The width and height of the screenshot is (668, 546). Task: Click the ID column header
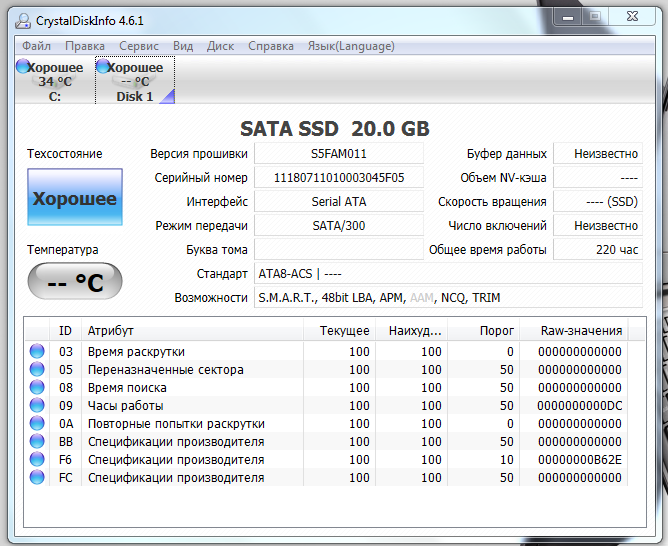click(x=65, y=330)
